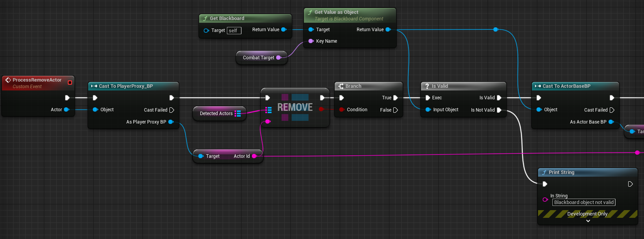Select the ProcessRemoveActor custom event title

[37, 80]
